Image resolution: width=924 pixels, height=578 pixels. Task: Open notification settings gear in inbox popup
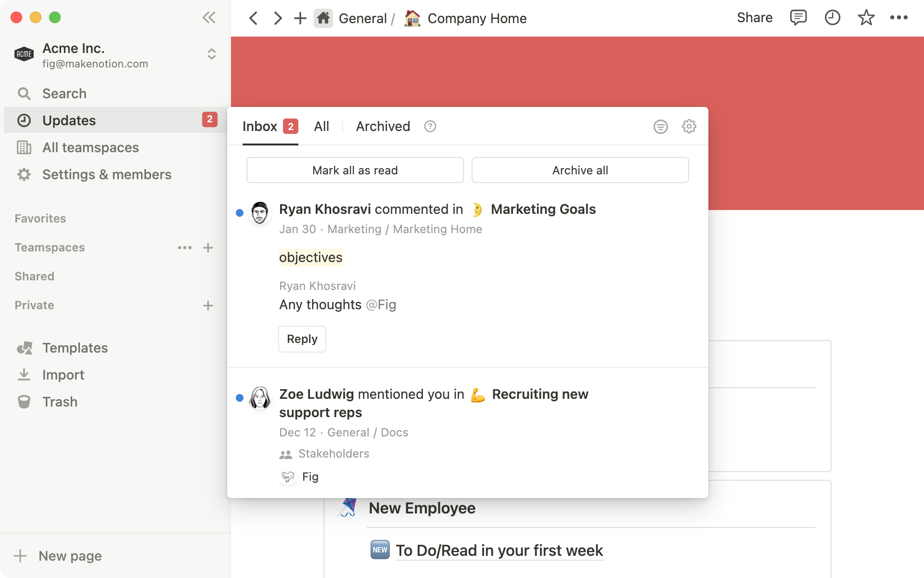tap(689, 126)
